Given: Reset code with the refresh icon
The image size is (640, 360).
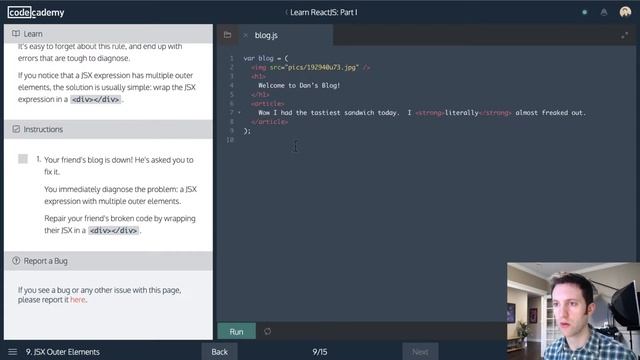Looking at the screenshot, I should (267, 331).
